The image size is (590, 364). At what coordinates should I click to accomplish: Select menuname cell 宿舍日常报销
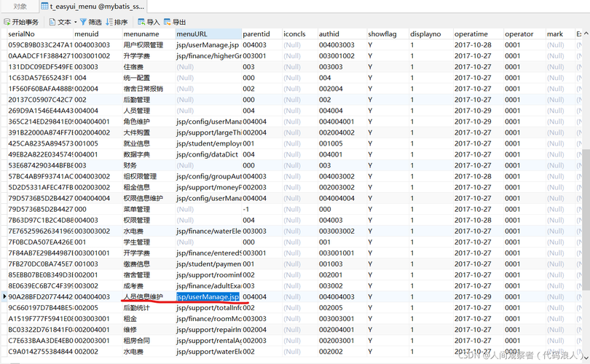pyautogui.click(x=149, y=88)
